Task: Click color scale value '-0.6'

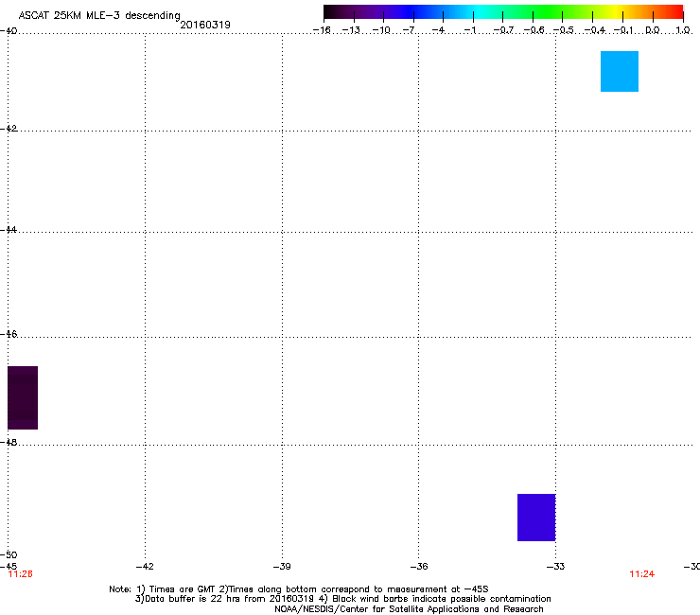Action: pos(534,30)
